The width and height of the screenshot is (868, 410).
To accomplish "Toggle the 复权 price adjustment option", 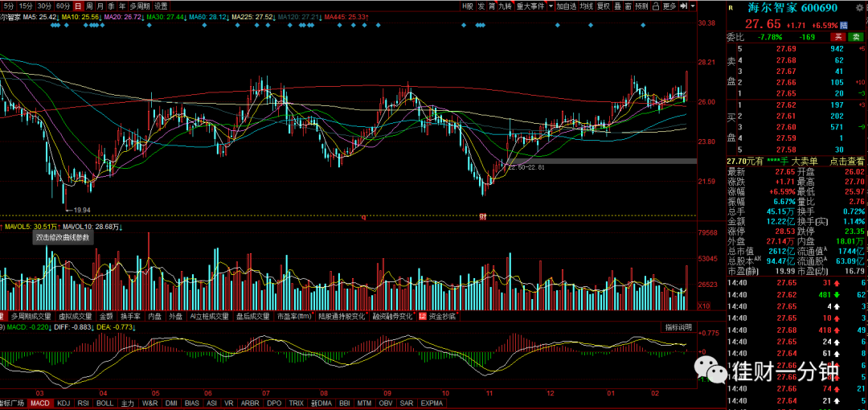I will (603, 6).
